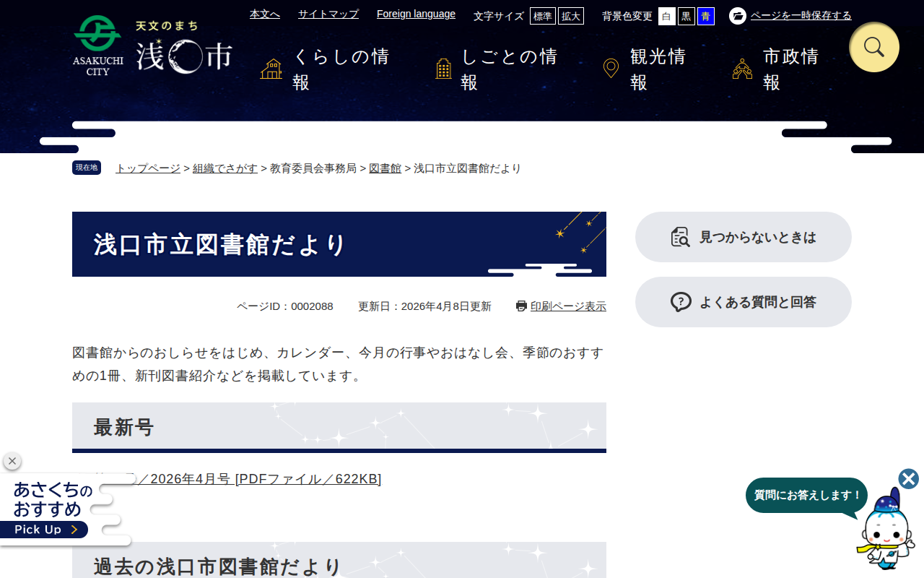This screenshot has width=924, height=578.
Task: Switch background color to black
Action: click(x=687, y=16)
